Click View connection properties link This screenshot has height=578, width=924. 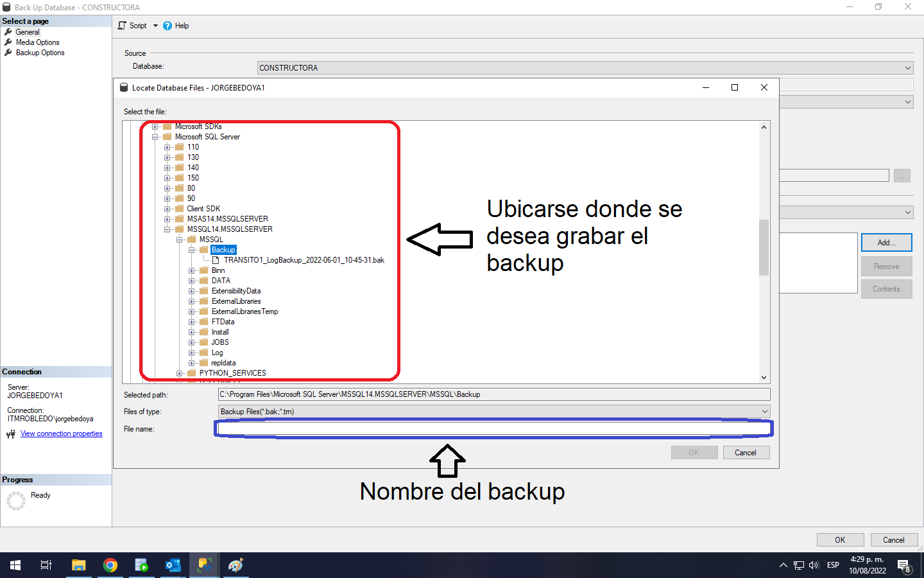62,433
